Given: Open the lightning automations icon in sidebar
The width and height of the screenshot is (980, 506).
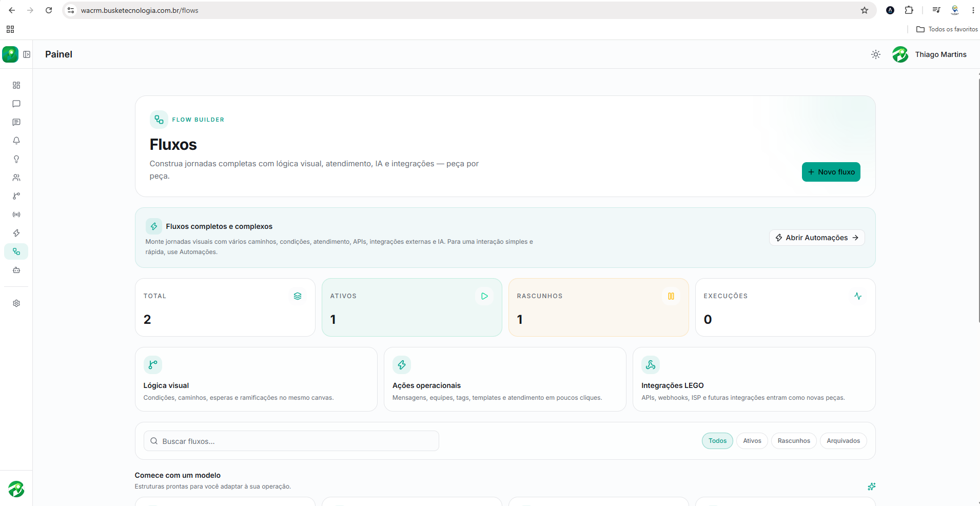Looking at the screenshot, I should (x=16, y=233).
